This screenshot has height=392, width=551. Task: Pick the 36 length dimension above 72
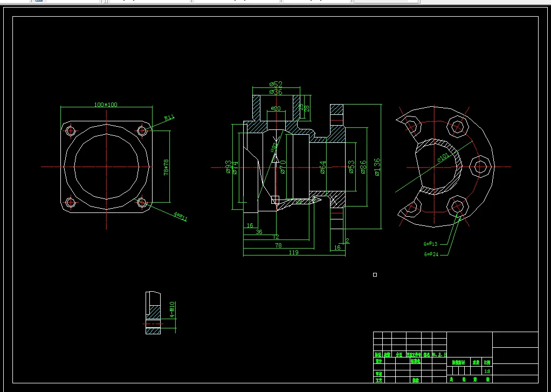259,232
